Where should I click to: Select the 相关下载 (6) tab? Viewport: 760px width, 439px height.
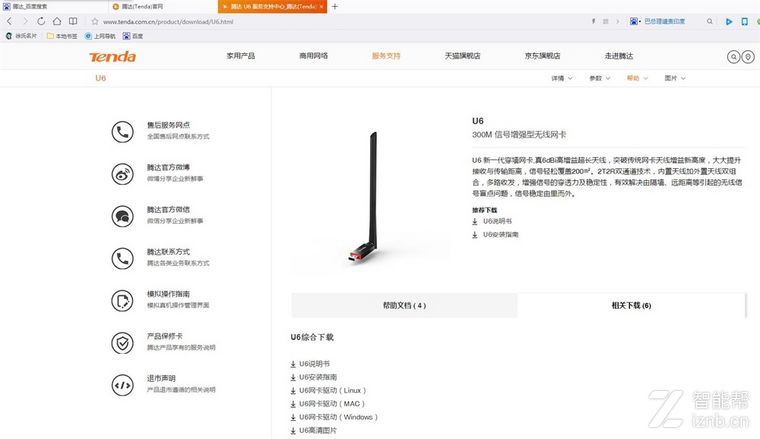[631, 305]
